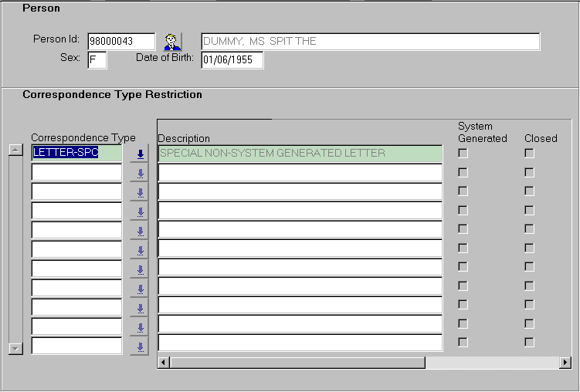This screenshot has height=392, width=580.
Task: Click the vertical scrollbar down arrow
Action: pos(15,349)
